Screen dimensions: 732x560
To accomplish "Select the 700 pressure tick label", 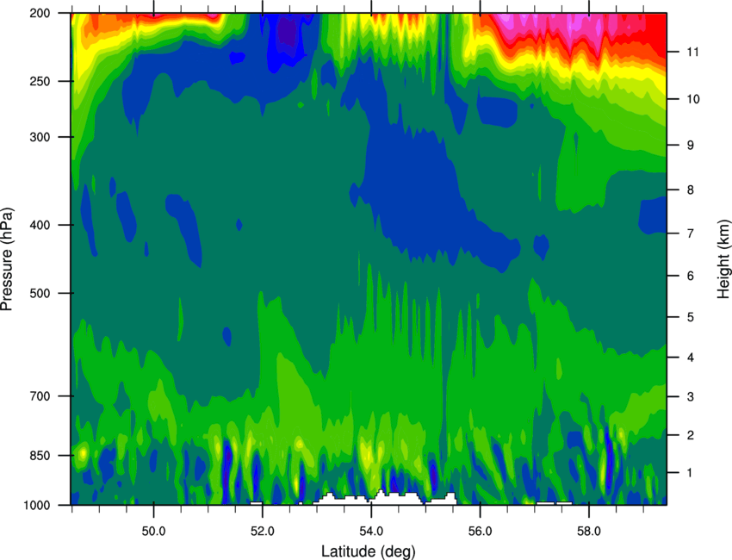I will pos(40,396).
